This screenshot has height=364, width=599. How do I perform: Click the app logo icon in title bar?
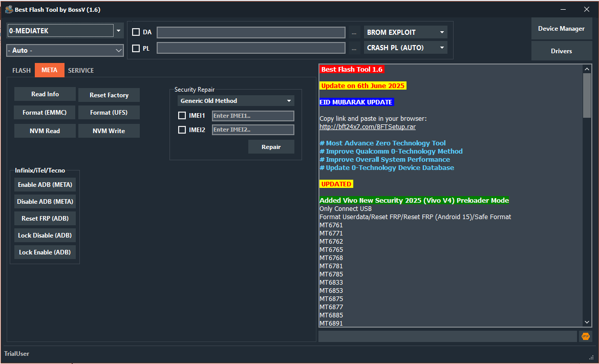pos(9,10)
